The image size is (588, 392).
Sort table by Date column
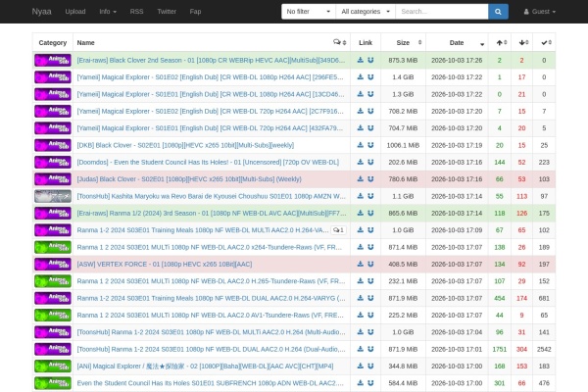click(x=457, y=42)
